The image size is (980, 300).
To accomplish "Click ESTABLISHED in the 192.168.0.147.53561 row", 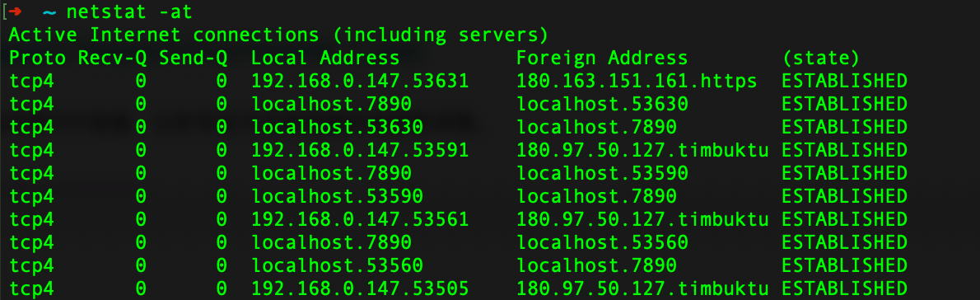I will pyautogui.click(x=844, y=220).
